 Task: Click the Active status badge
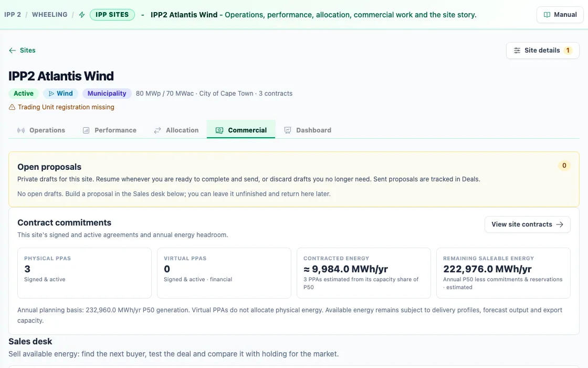pos(24,94)
